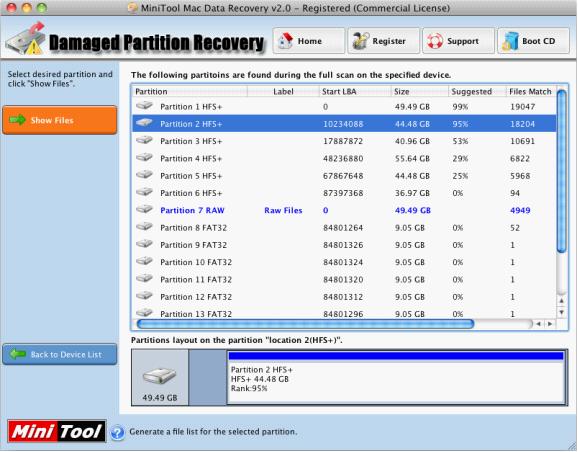Click the drive icon for Partition 12 FAT32
This screenshot has height=452, width=578.
tap(144, 296)
